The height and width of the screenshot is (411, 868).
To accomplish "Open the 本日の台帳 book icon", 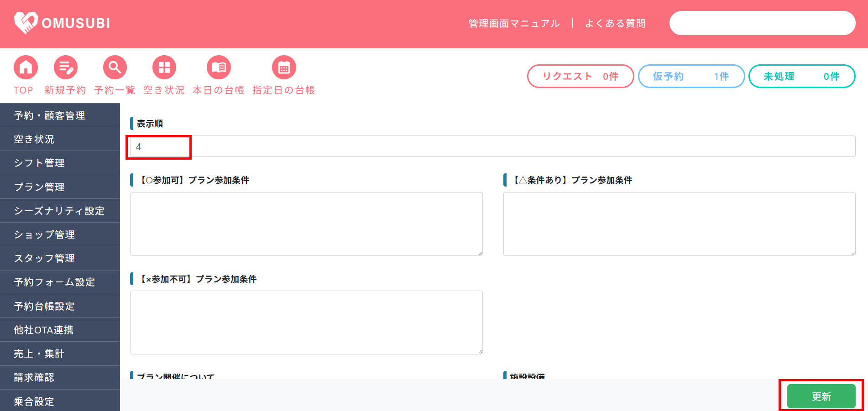I will tap(219, 68).
